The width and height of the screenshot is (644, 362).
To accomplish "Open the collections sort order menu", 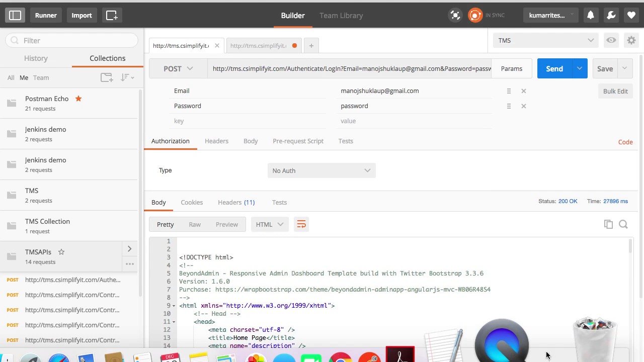I will 127,77.
